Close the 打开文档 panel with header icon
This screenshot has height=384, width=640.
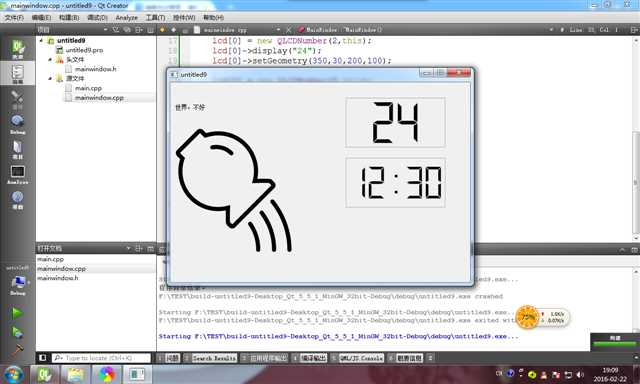point(151,248)
